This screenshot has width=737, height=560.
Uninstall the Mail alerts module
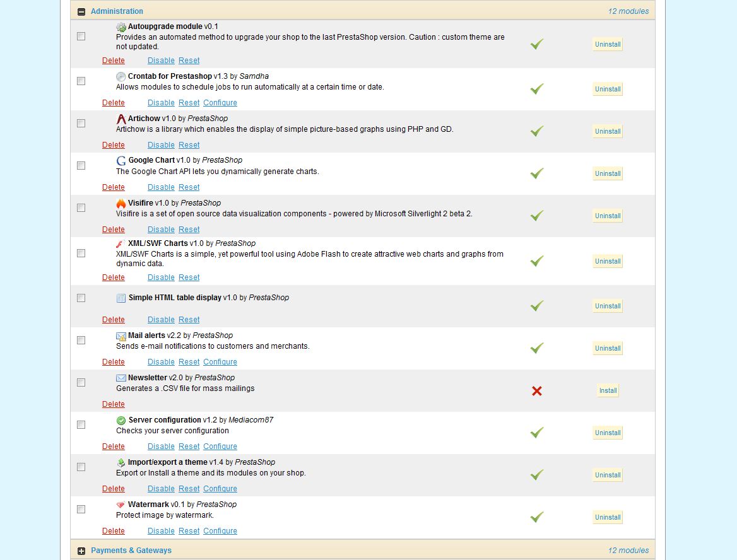coord(608,348)
